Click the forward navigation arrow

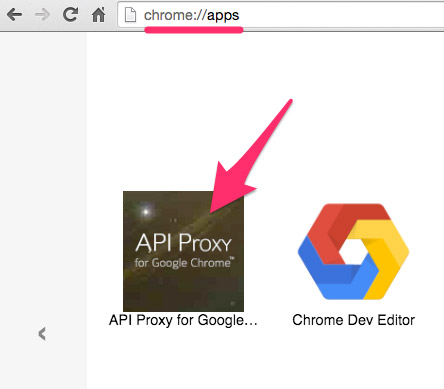[42, 15]
